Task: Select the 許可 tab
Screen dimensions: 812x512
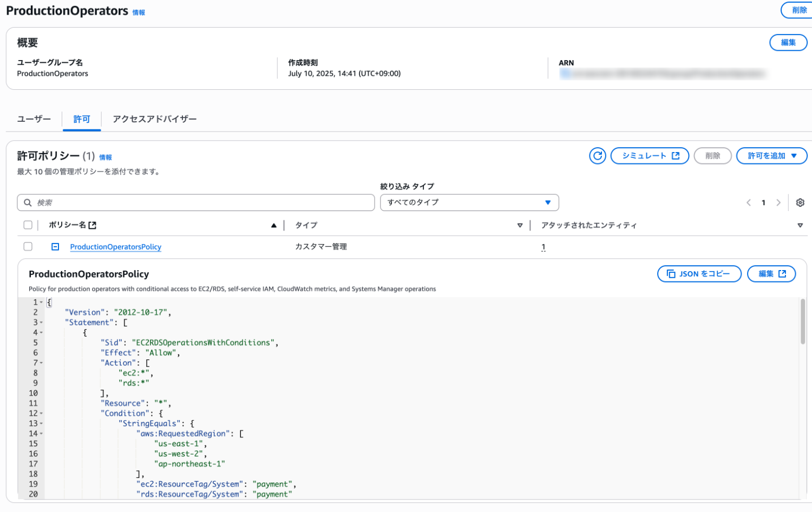Action: [82, 119]
